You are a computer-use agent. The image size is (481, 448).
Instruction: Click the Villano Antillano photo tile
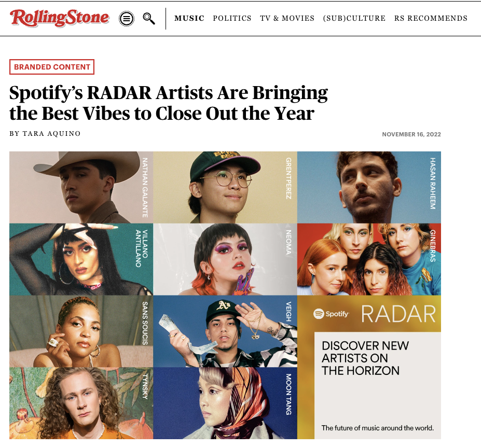(81, 259)
